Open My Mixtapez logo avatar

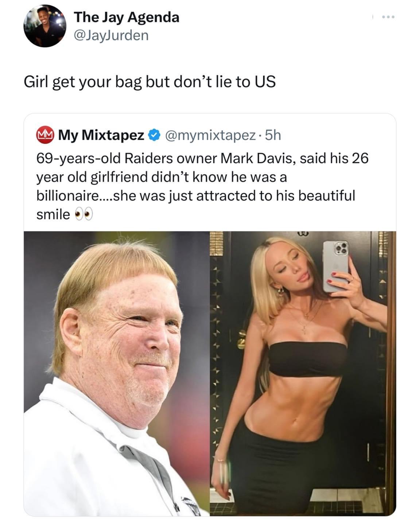tap(44, 135)
